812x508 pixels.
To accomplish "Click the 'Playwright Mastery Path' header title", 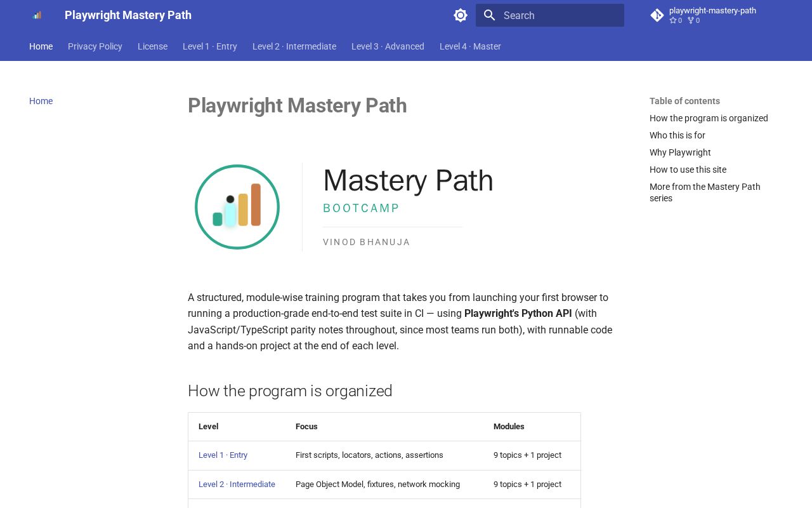I will coord(128,15).
